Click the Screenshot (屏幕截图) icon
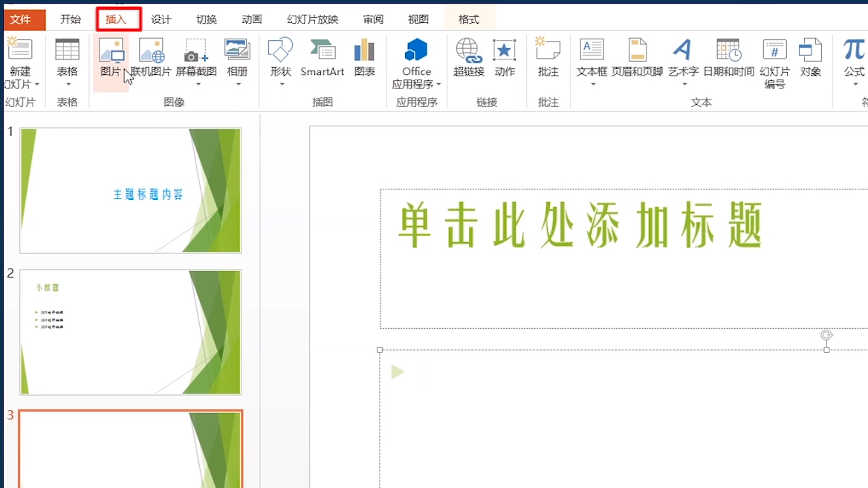This screenshot has height=488, width=868. point(196,50)
